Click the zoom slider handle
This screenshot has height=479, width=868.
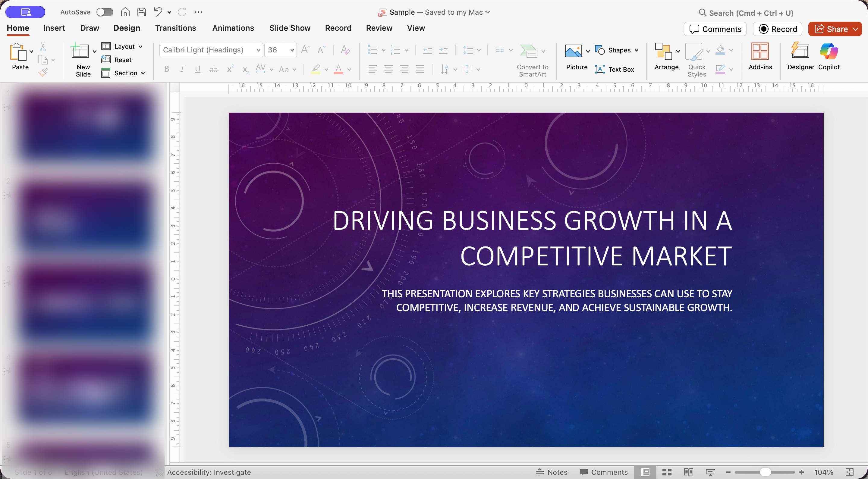[x=765, y=472]
